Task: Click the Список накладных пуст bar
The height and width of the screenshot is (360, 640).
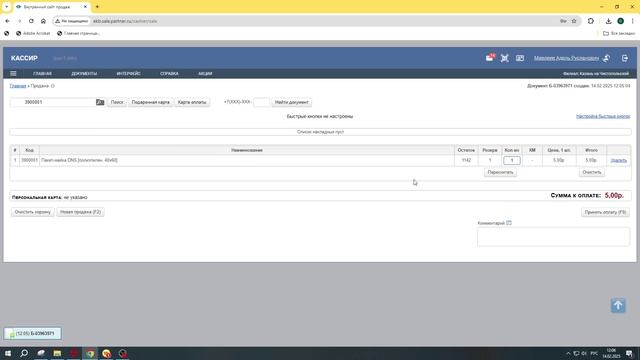Action: pyautogui.click(x=320, y=132)
